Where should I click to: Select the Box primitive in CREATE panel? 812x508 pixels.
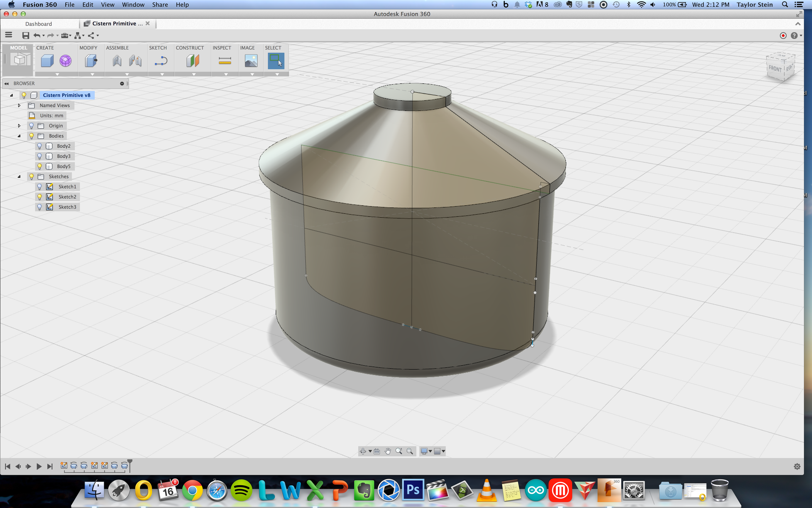pos(47,60)
